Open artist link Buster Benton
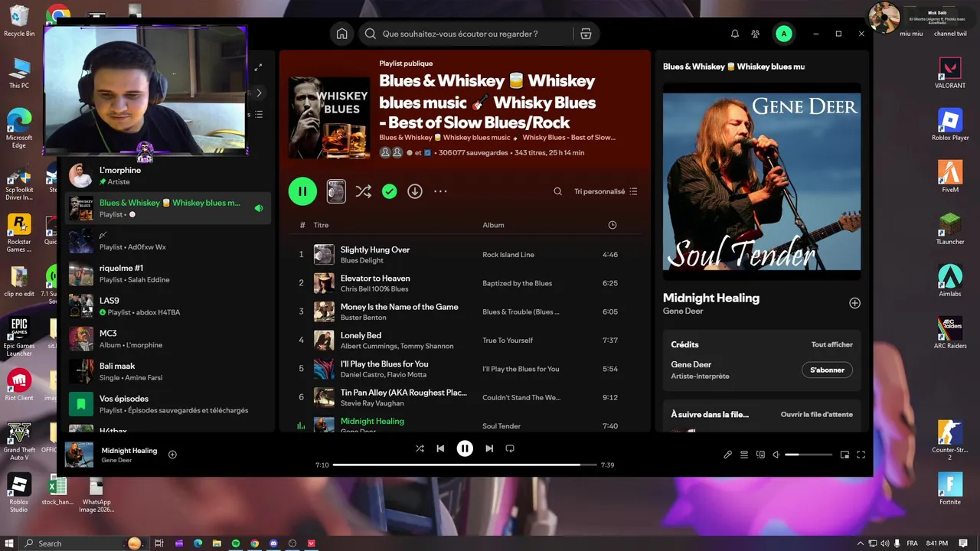Image resolution: width=980 pixels, height=551 pixels. [364, 318]
